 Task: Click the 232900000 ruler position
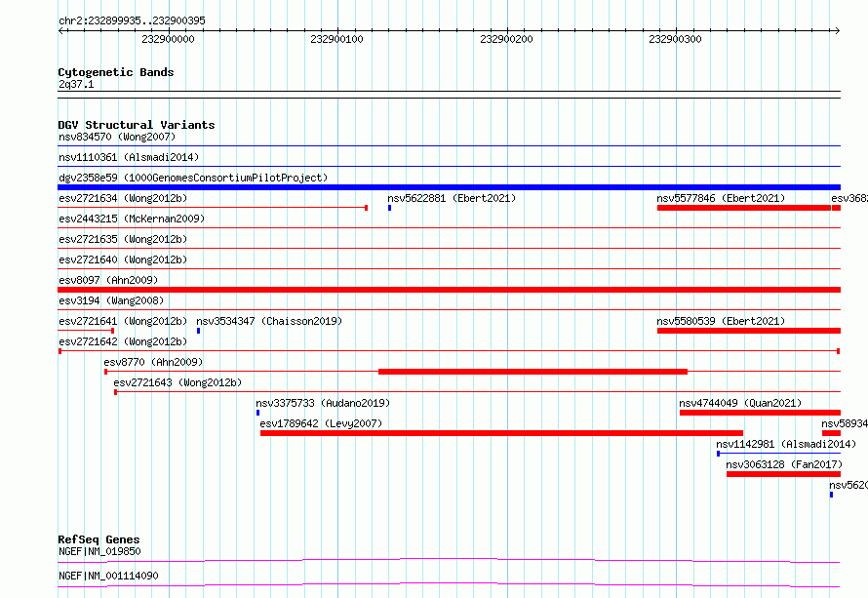pyautogui.click(x=169, y=39)
